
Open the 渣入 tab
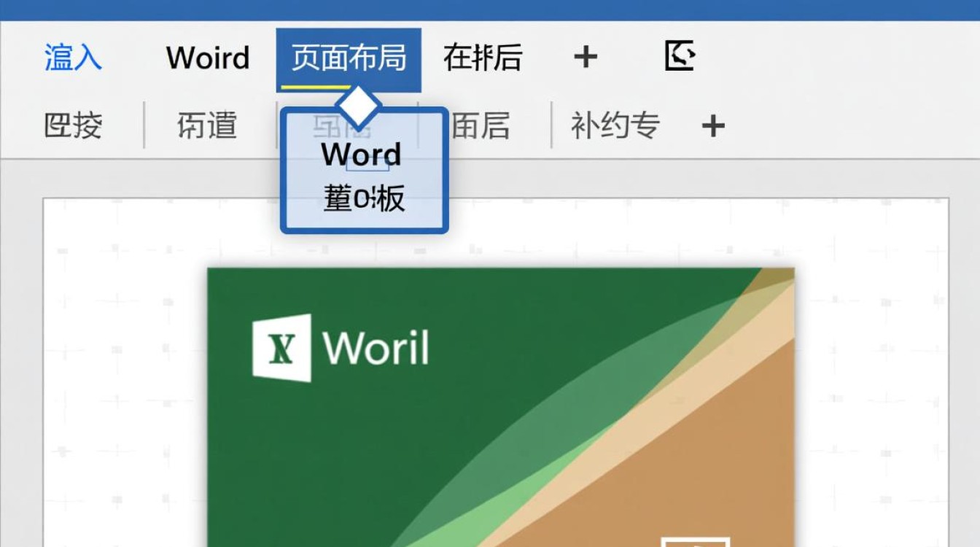[73, 58]
